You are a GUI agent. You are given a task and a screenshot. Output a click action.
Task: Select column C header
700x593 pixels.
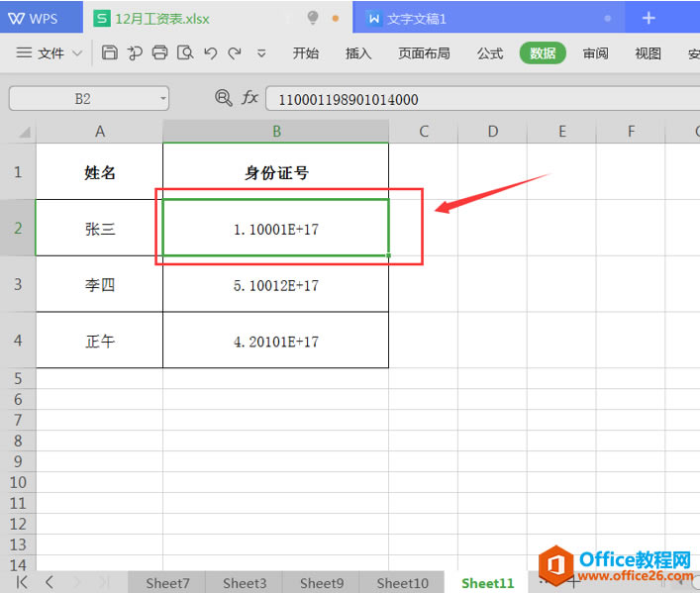(423, 132)
